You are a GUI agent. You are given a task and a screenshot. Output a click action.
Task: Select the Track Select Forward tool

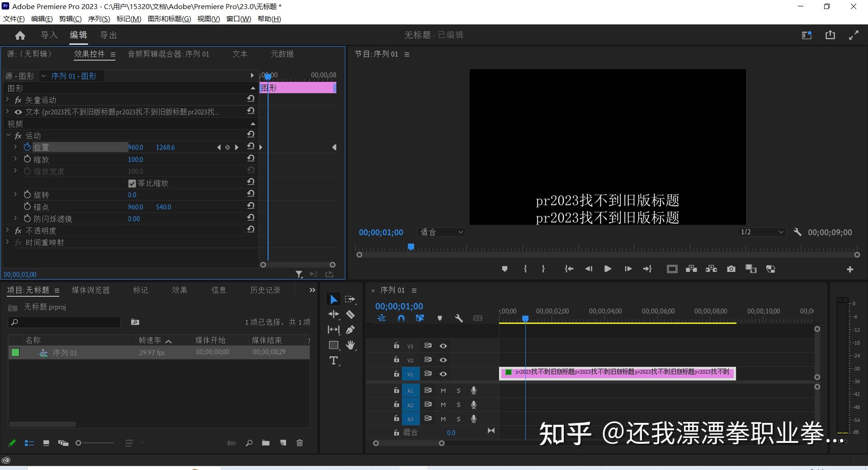pos(350,299)
